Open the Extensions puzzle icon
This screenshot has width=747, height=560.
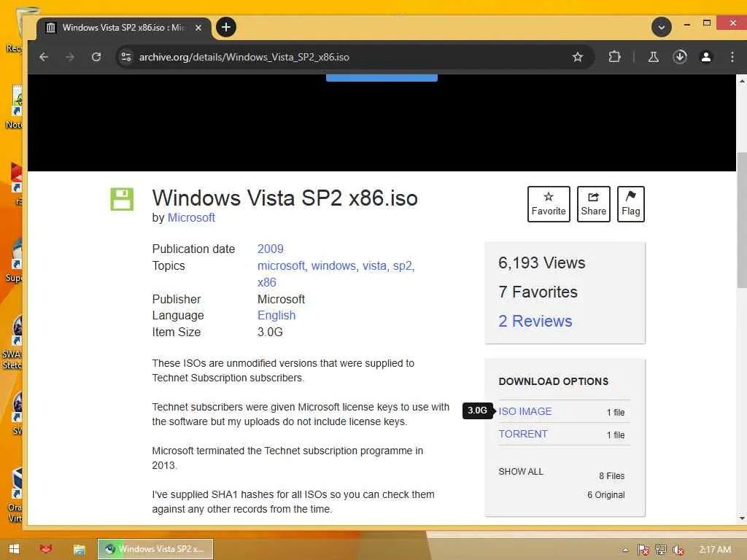614,57
